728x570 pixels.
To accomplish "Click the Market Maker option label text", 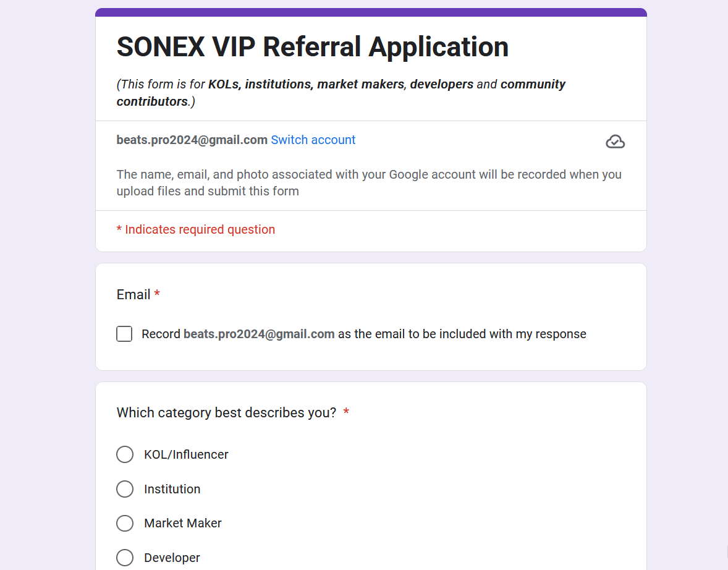I will (x=183, y=523).
